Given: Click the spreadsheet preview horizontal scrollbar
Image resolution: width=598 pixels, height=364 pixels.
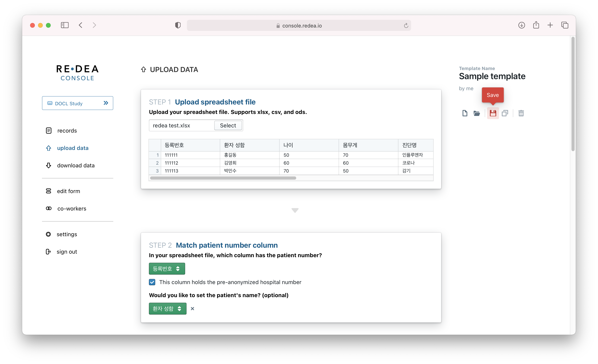Looking at the screenshot, I should click(223, 178).
